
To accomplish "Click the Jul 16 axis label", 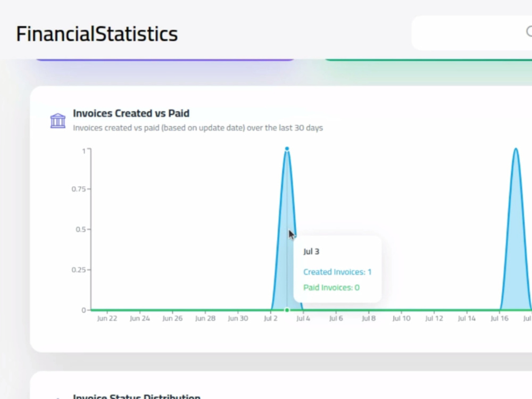I will click(x=500, y=318).
